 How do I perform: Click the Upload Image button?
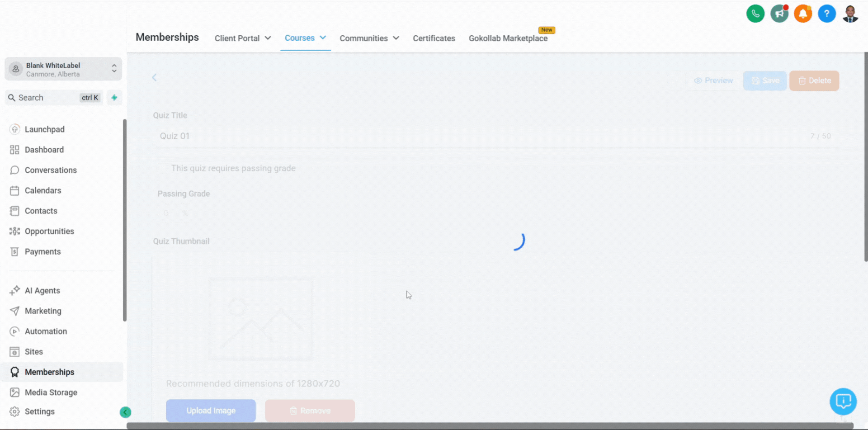(x=211, y=411)
